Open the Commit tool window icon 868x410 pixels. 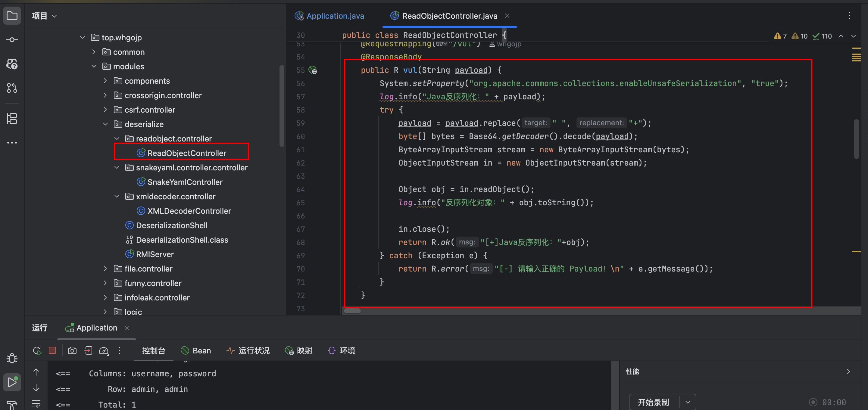[x=12, y=40]
